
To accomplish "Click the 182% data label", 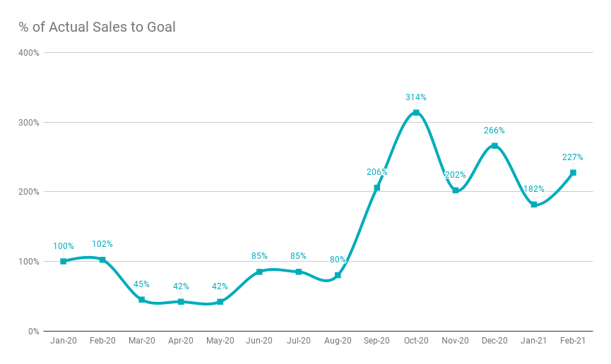I will (x=534, y=189).
